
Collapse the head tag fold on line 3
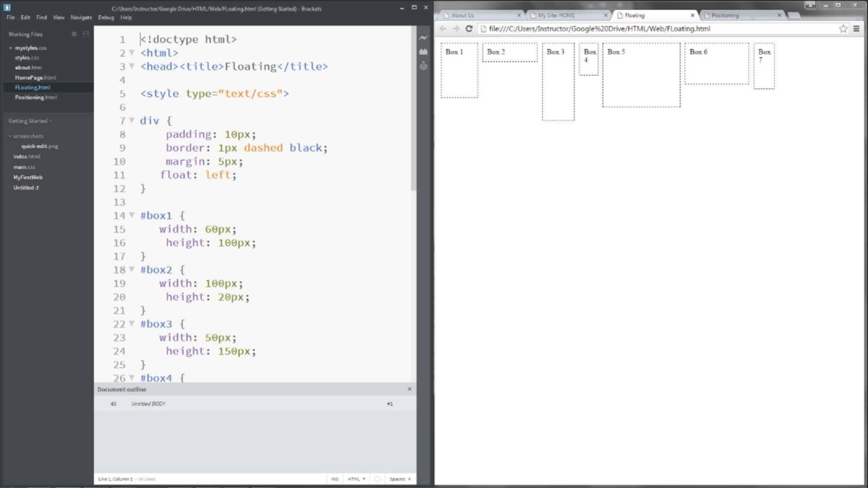132,66
